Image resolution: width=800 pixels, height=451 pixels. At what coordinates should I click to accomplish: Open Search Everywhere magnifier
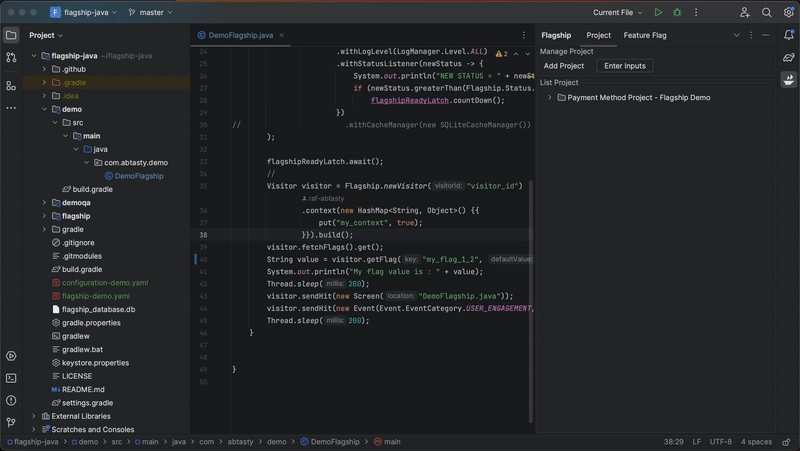click(x=766, y=12)
